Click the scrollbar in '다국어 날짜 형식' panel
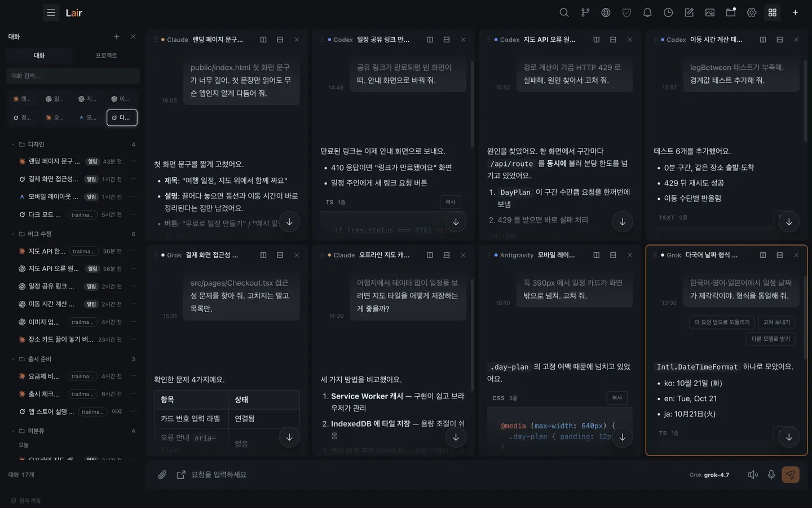 [x=805, y=319]
